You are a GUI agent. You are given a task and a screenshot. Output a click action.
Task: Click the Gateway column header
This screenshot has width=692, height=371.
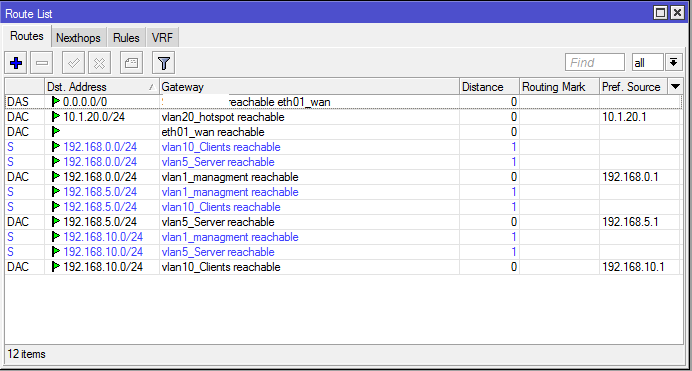(309, 87)
